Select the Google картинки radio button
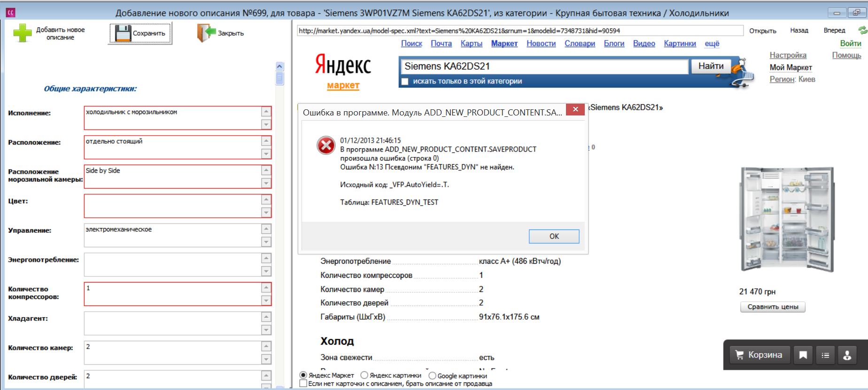Viewport: 868px width, 390px height. (432, 375)
